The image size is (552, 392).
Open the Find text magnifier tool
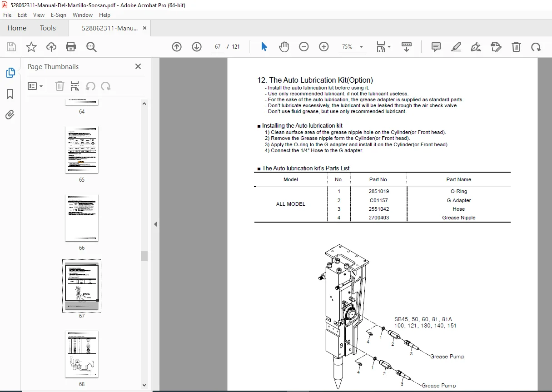91,47
